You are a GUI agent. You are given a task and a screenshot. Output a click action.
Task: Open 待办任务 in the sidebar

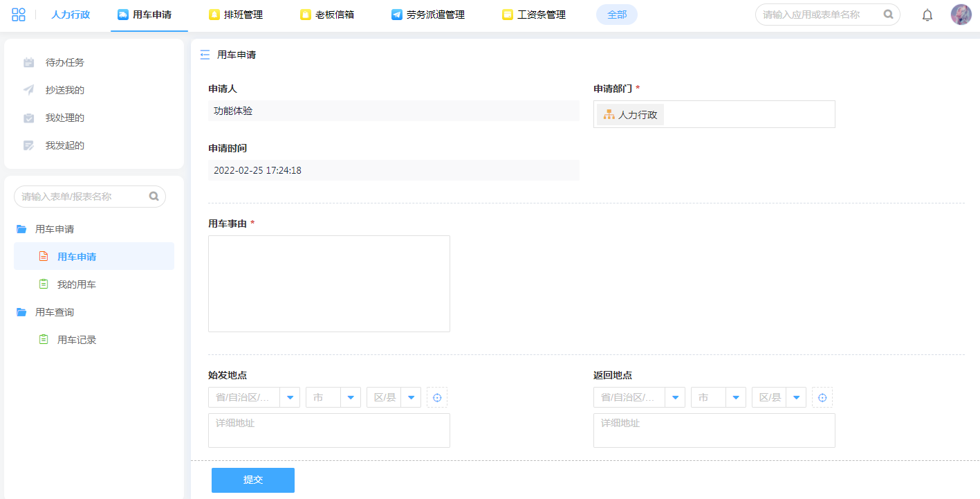[64, 62]
